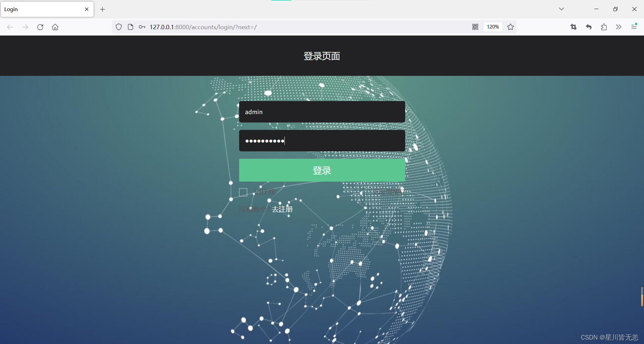This screenshot has width=644, height=344.
Task: Expand the list all tabs chevron
Action: click(561, 9)
